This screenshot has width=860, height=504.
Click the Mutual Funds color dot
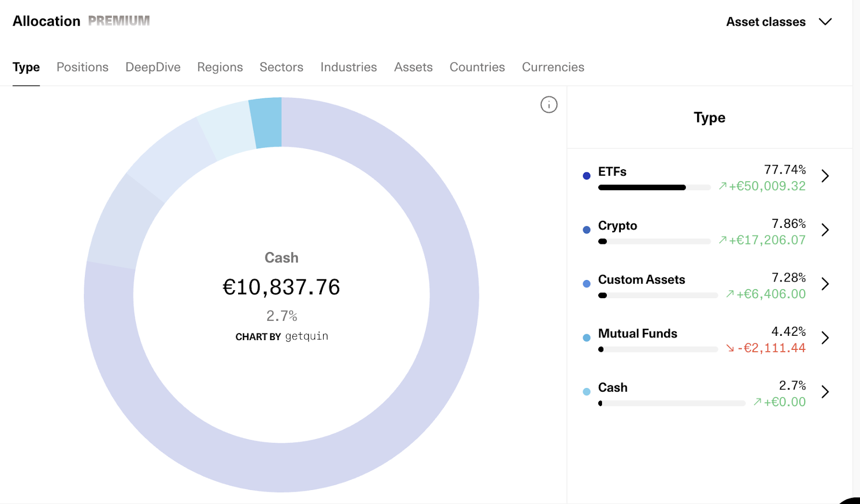(587, 338)
